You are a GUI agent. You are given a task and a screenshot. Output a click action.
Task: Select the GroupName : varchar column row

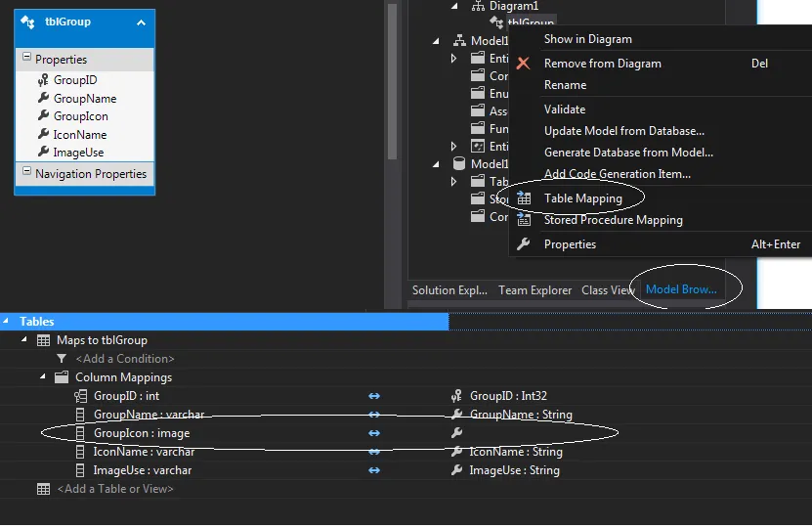tap(149, 415)
